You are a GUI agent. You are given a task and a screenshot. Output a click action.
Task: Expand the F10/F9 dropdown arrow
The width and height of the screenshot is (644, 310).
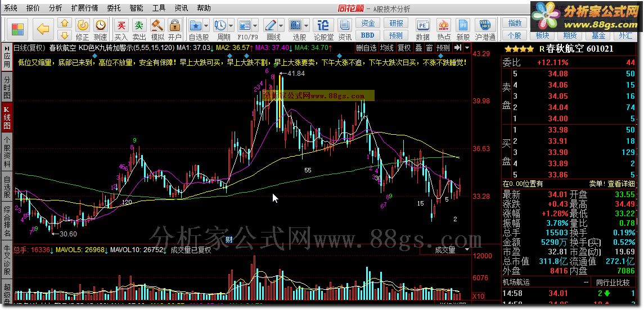tap(255, 26)
